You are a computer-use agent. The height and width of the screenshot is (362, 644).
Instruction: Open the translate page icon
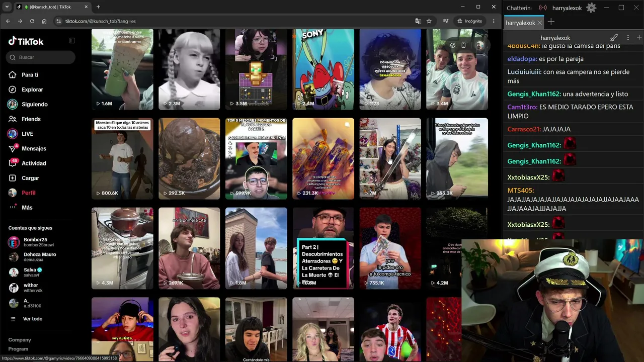(x=418, y=21)
